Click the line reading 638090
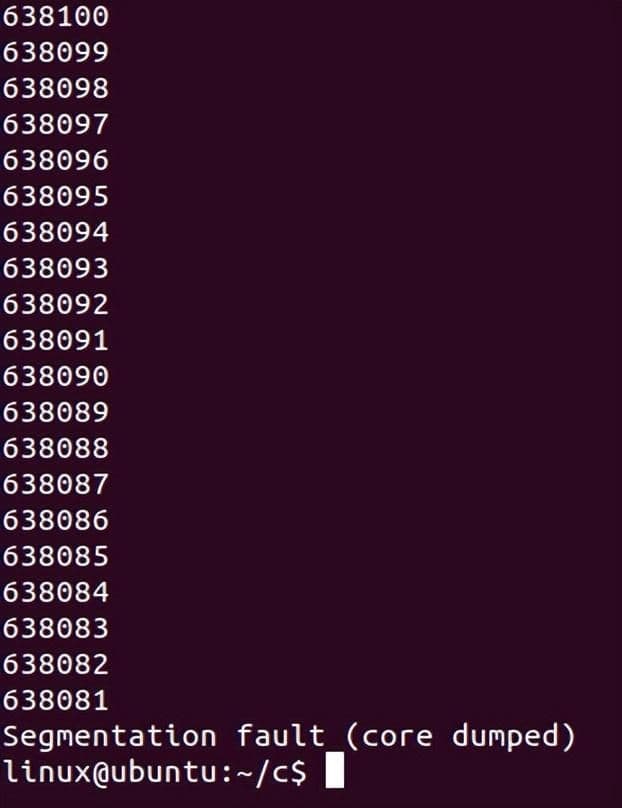622x808 pixels. point(56,376)
